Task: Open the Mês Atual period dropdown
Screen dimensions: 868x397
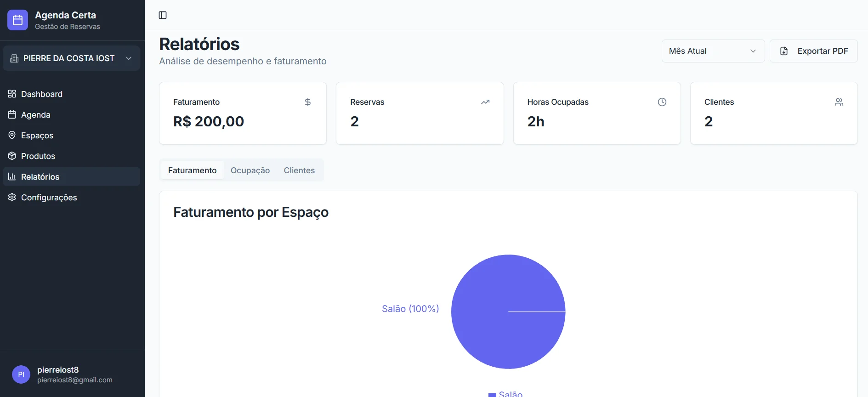Action: tap(712, 51)
